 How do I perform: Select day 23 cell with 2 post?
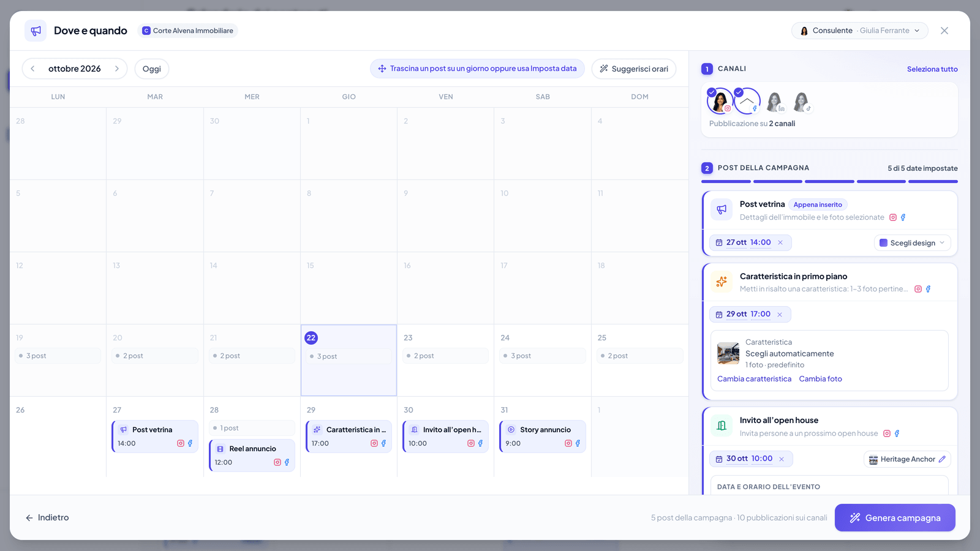click(446, 360)
